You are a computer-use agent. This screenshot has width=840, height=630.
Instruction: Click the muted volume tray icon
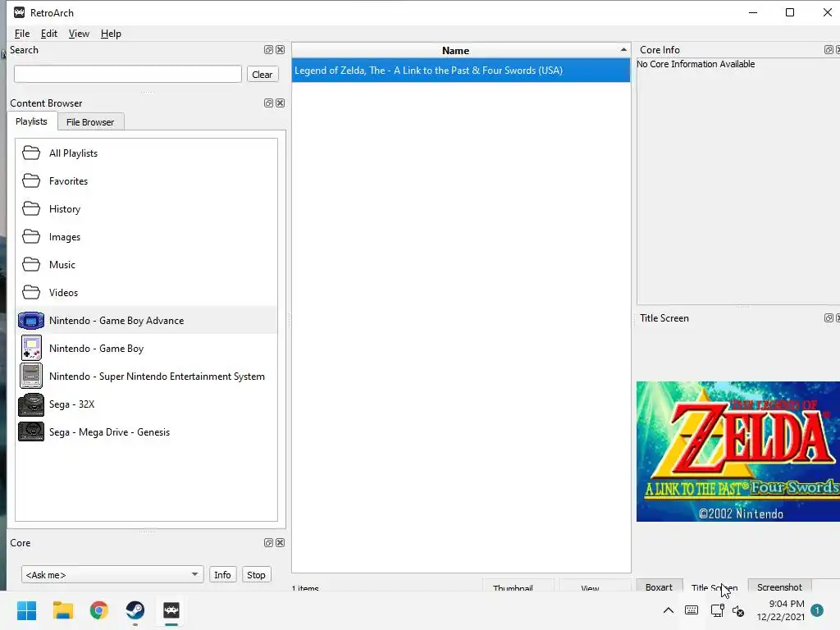point(739,610)
